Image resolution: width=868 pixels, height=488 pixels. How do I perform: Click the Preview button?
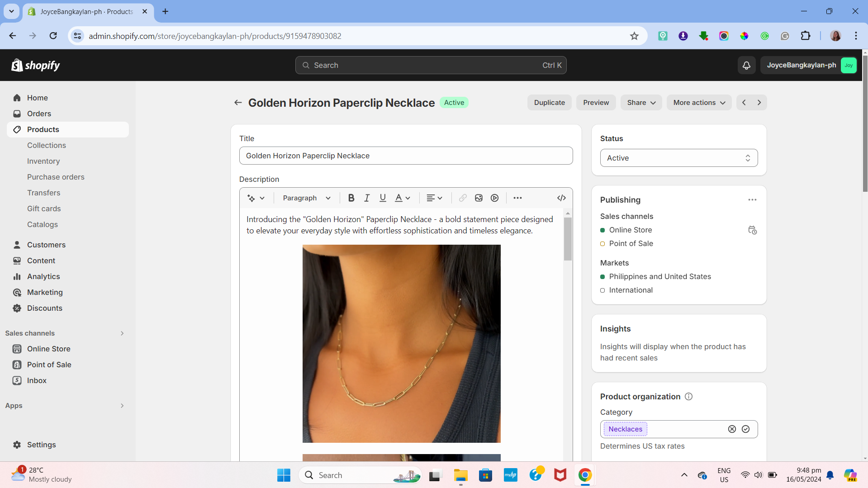596,103
